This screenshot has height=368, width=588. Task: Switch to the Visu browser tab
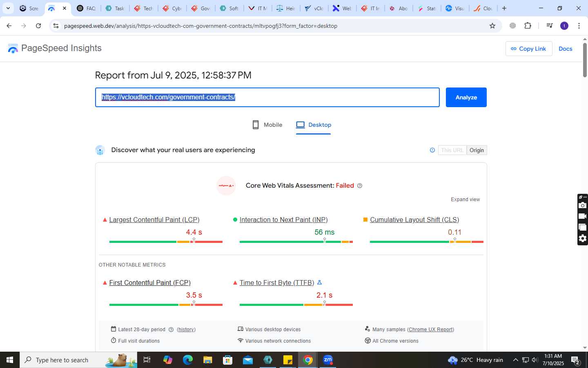tap(455, 8)
